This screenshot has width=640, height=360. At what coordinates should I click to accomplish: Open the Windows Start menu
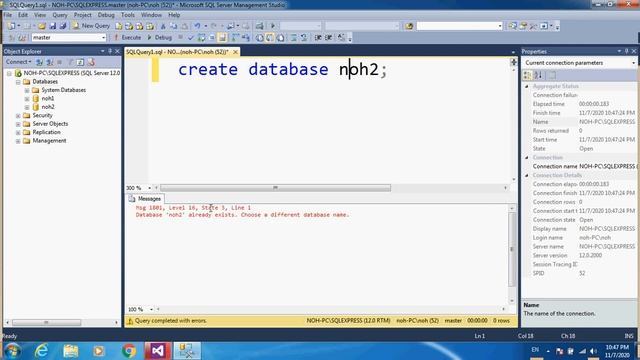[x=12, y=351]
